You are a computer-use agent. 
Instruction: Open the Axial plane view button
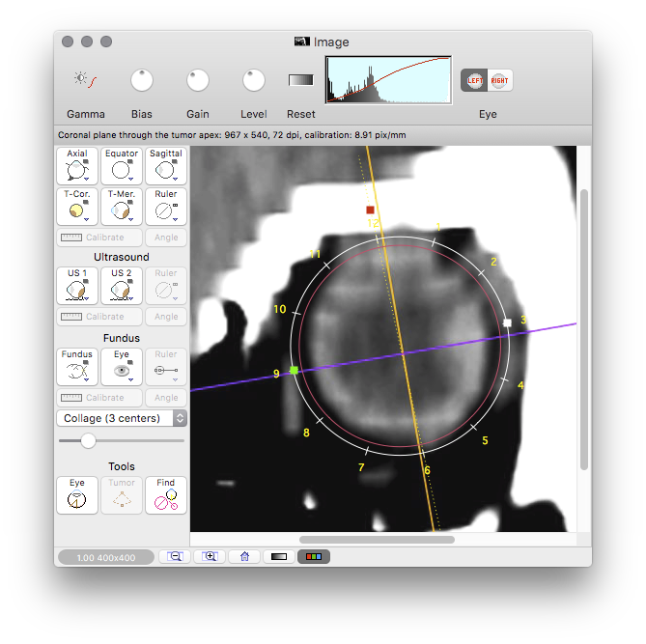[77, 166]
